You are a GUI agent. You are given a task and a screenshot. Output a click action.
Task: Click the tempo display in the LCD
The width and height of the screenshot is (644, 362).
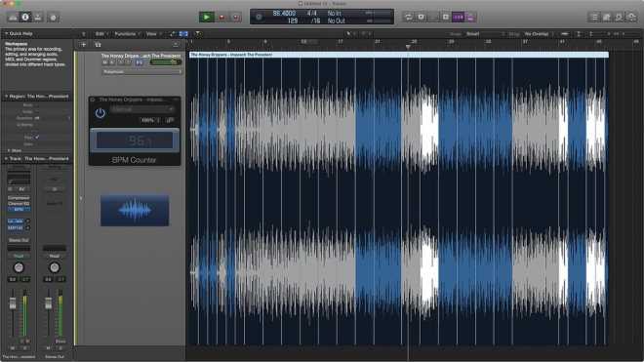tap(284, 14)
